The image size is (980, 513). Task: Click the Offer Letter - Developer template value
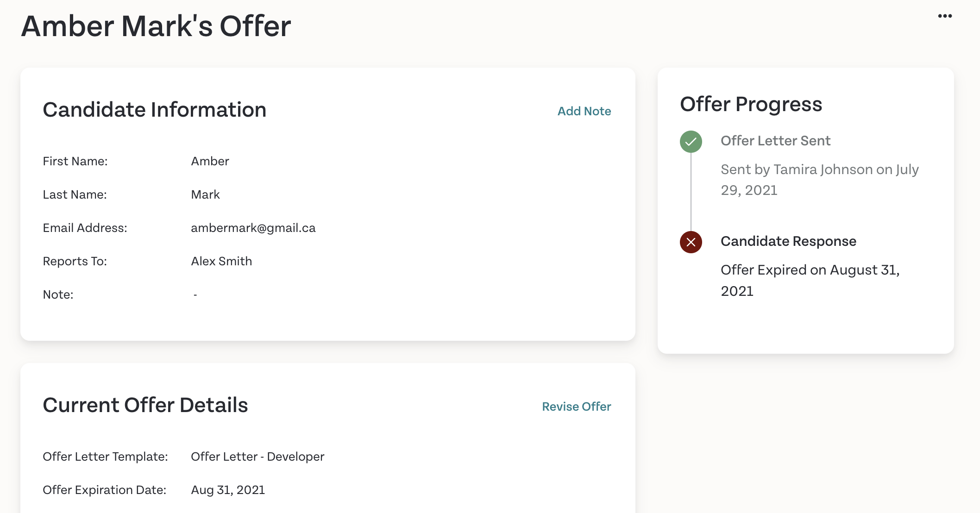(258, 457)
